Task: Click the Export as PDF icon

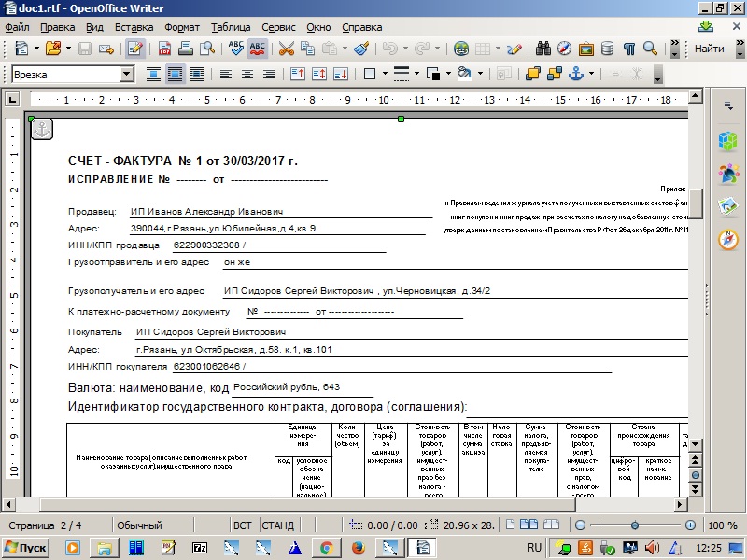Action: click(x=164, y=49)
